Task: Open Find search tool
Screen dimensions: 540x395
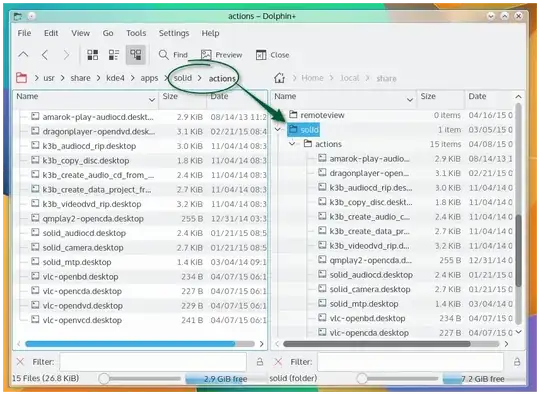Action: [x=173, y=55]
